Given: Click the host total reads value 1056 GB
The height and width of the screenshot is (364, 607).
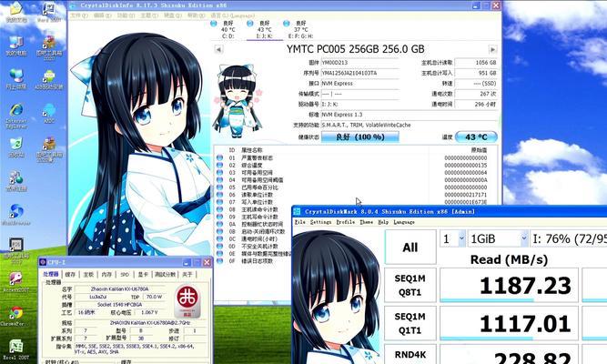Looking at the screenshot, I should coord(476,63).
